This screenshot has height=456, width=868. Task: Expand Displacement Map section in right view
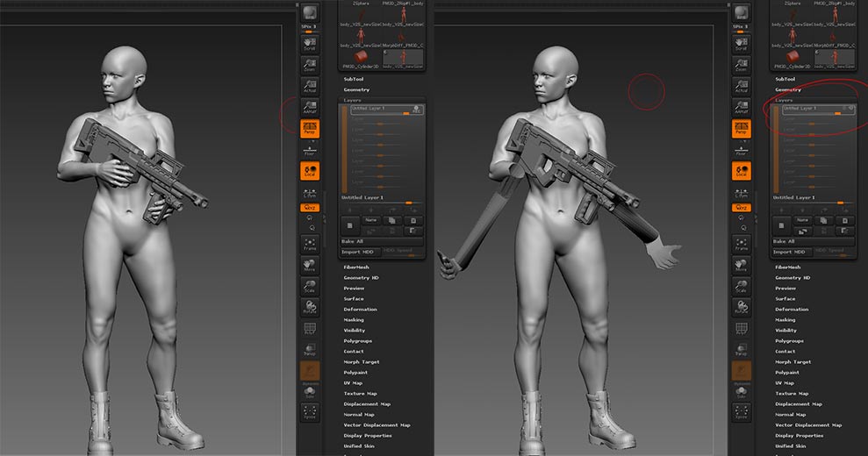coord(799,404)
